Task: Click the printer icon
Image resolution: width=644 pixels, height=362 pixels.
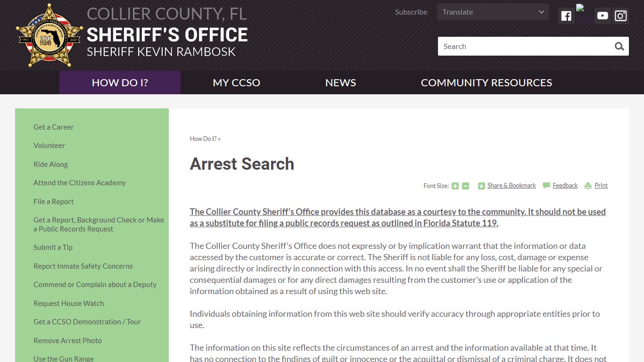Action: click(x=588, y=186)
